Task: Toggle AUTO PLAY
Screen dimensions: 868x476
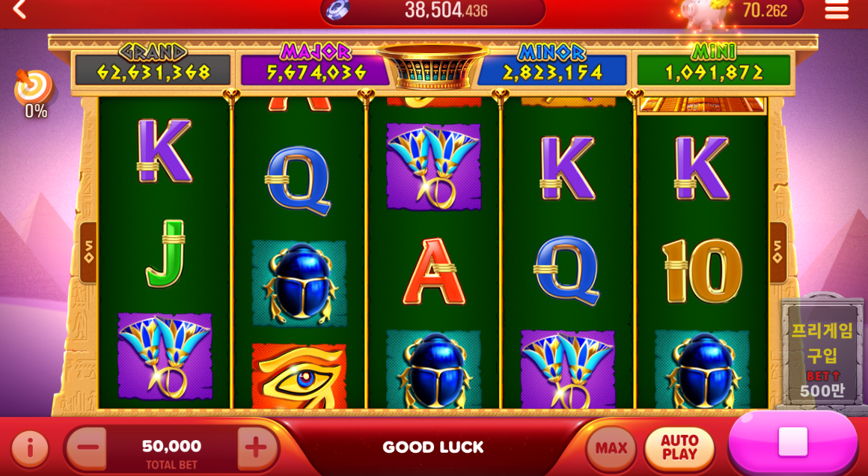Action: (x=679, y=448)
